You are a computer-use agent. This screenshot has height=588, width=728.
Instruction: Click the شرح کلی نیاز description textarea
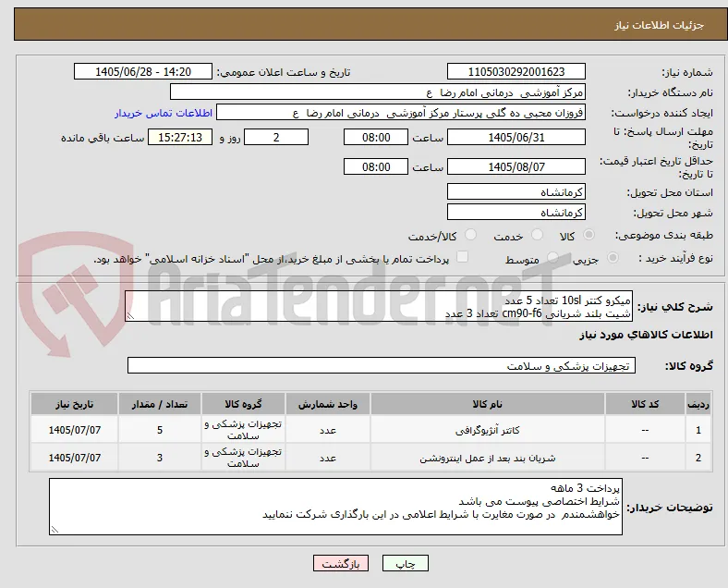pyautogui.click(x=379, y=306)
